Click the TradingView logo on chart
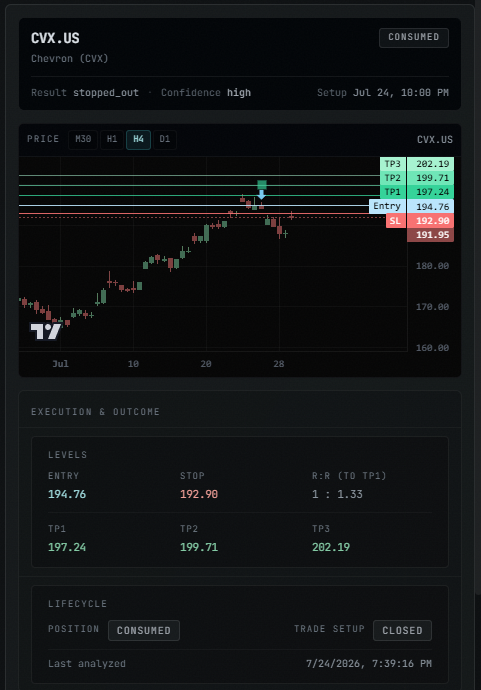 [x=45, y=331]
